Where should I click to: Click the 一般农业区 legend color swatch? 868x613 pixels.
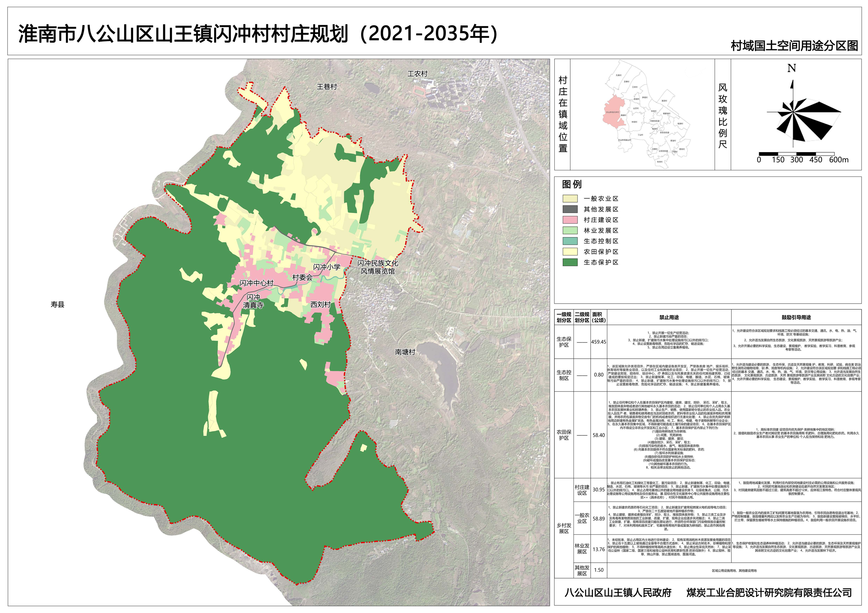pyautogui.click(x=570, y=199)
